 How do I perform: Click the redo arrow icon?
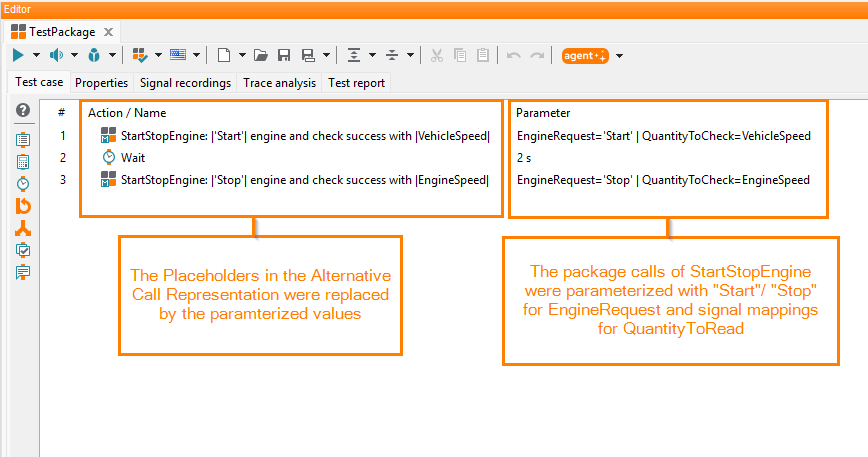point(537,55)
